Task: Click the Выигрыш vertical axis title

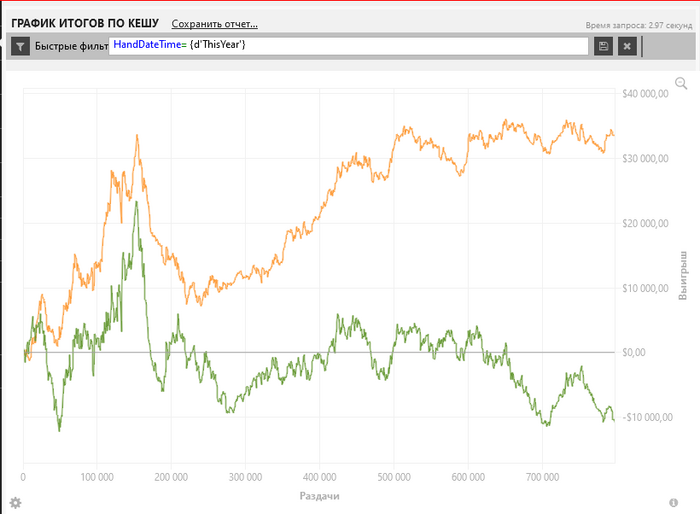Action: click(x=683, y=276)
